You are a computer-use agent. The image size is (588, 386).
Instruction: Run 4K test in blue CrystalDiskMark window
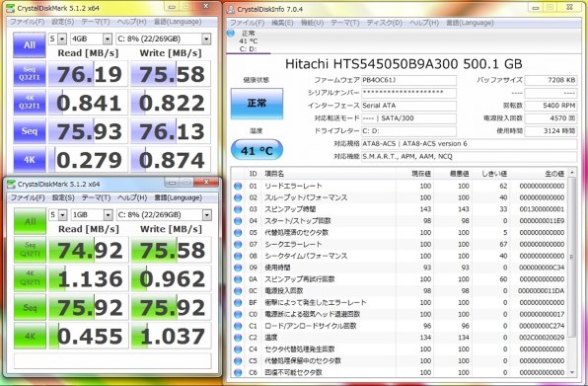[x=30, y=159]
